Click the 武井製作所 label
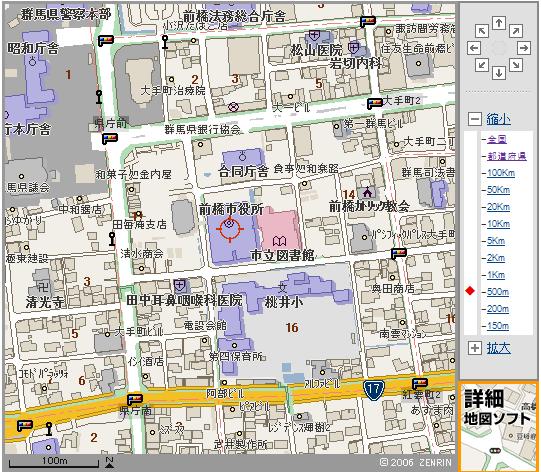The width and height of the screenshot is (541, 472). click(240, 444)
